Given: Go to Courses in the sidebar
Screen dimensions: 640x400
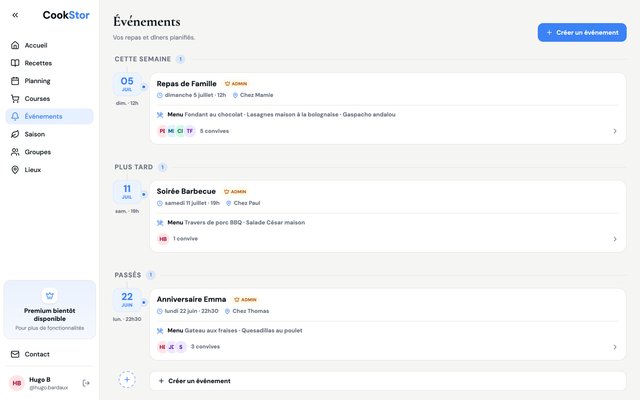Looking at the screenshot, I should (x=49, y=98).
